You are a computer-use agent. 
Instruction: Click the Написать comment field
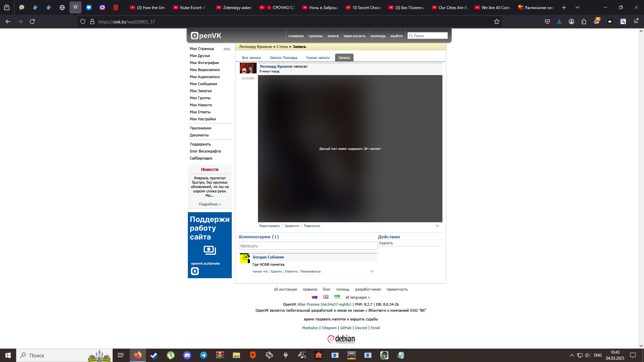308,246
